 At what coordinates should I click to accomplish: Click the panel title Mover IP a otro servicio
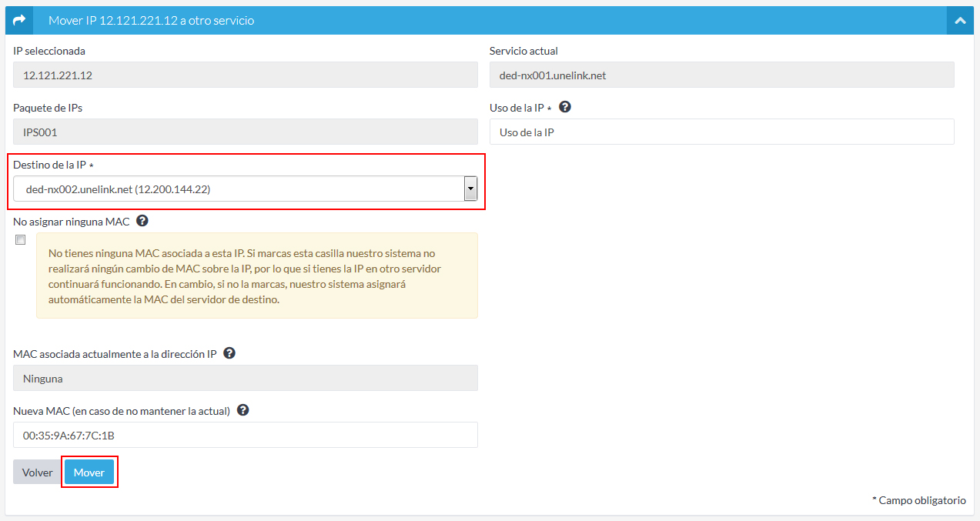tap(151, 21)
